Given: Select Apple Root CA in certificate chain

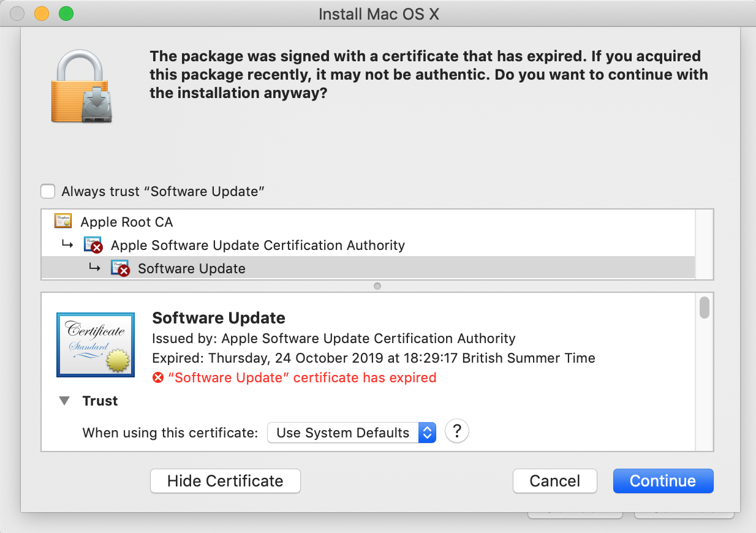Looking at the screenshot, I should tap(127, 222).
